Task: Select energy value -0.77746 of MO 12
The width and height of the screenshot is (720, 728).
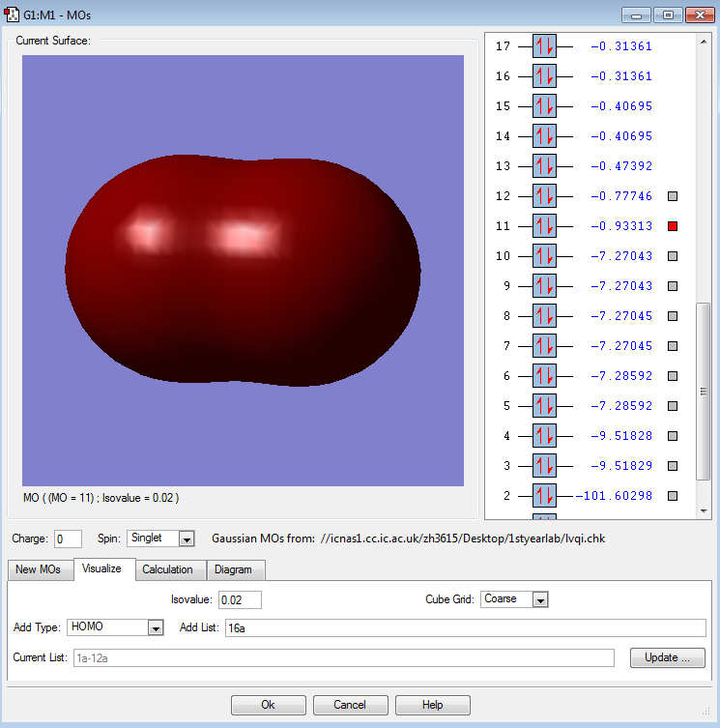Action: coord(621,196)
